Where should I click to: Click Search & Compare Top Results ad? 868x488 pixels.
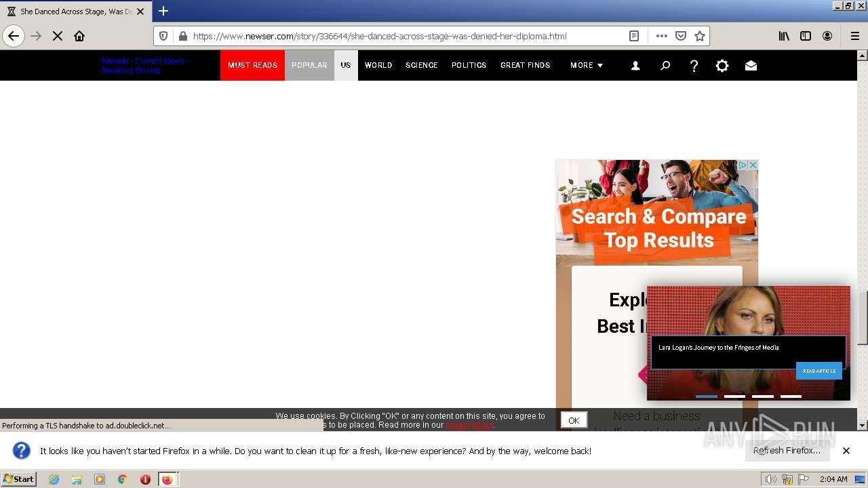(x=658, y=228)
